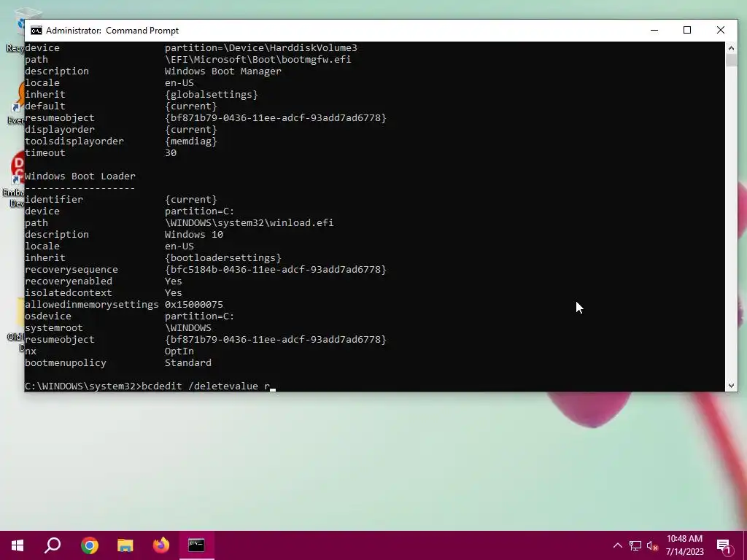Click the '{bootloadersettings}' value
The width and height of the screenshot is (747, 560).
[223, 257]
